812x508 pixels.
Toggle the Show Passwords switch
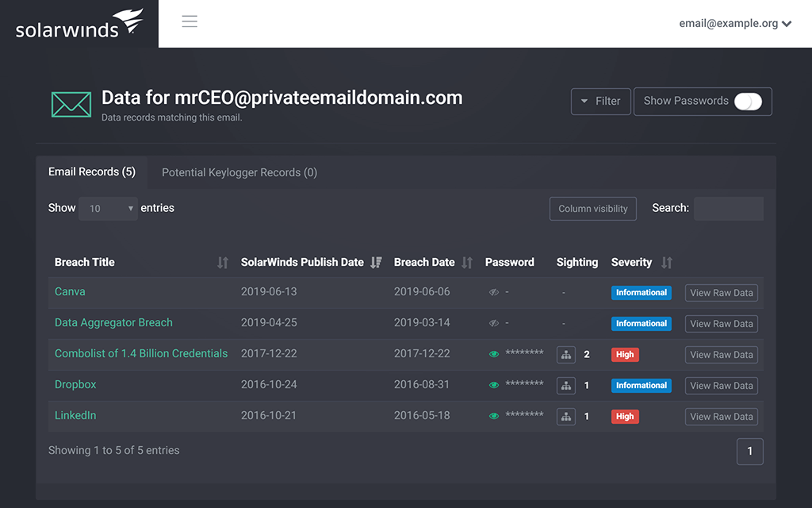point(748,102)
